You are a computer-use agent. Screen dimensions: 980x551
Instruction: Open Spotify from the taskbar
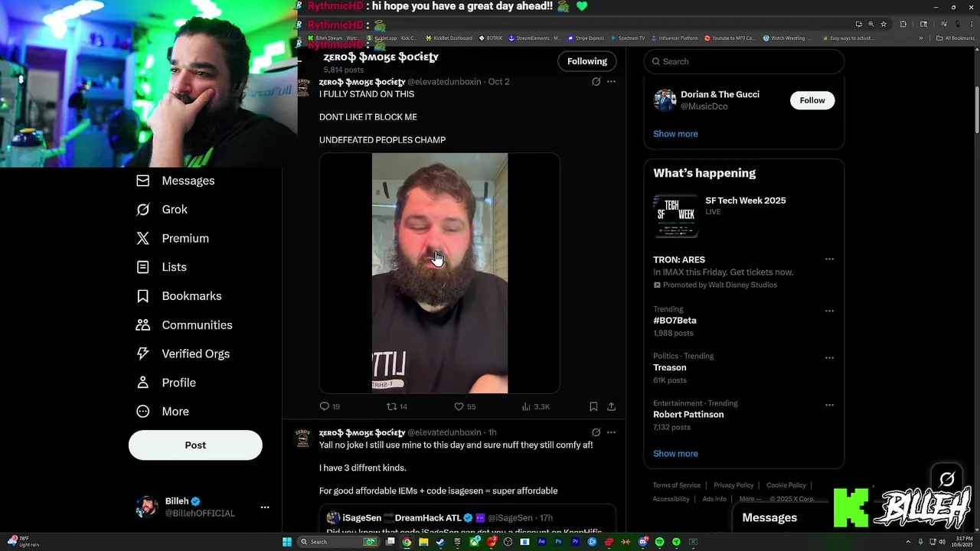click(x=659, y=542)
